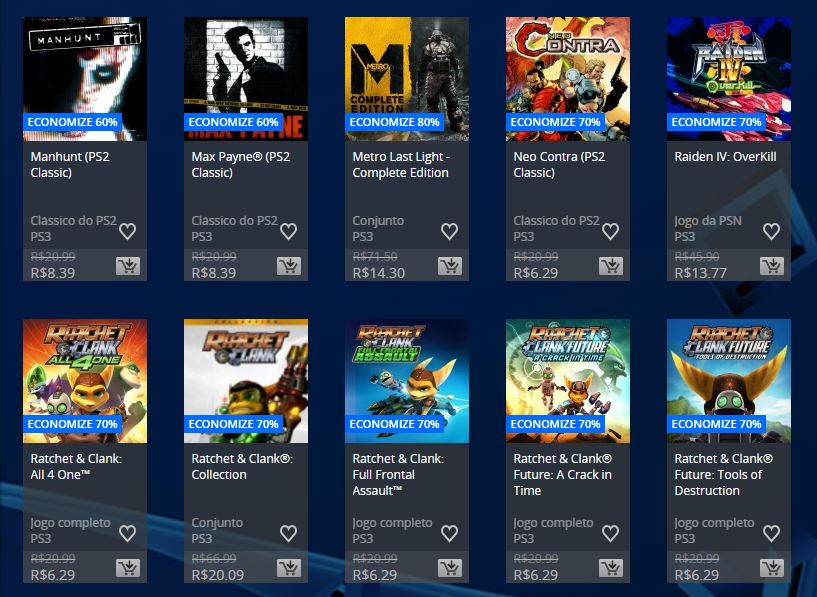
Task: Toggle heart icon on Neo Contra
Action: pyautogui.click(x=611, y=231)
